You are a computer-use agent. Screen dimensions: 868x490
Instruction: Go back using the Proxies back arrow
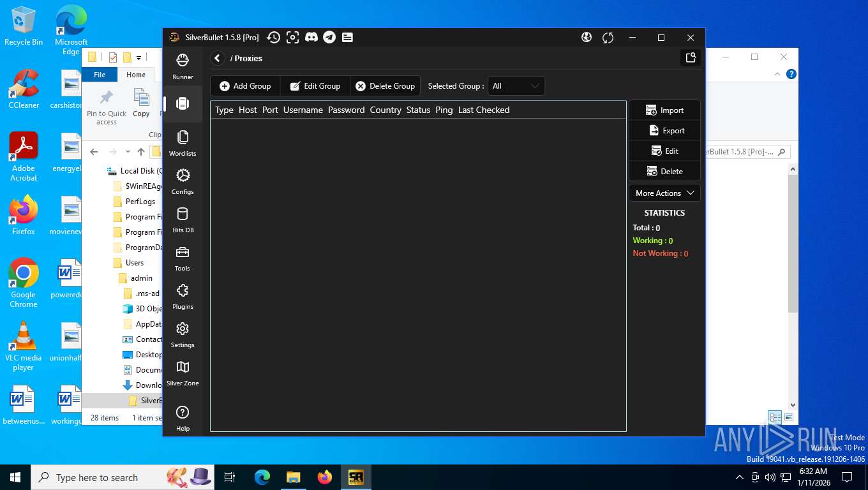click(218, 58)
